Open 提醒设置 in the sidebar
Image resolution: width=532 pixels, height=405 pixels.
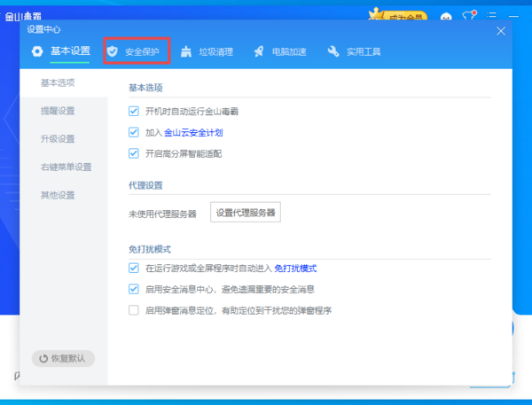(58, 111)
